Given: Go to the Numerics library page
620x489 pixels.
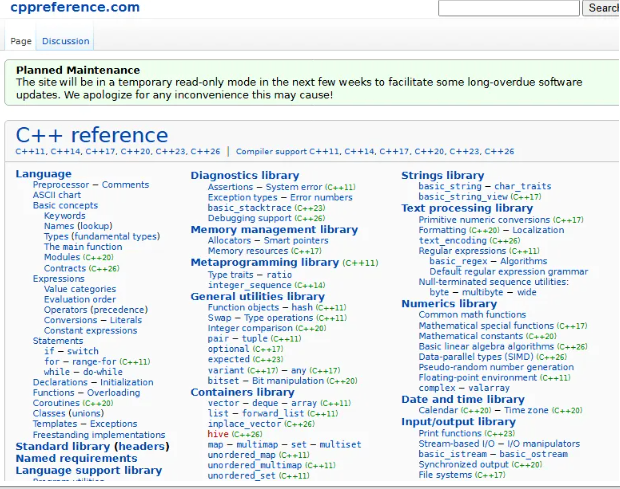Looking at the screenshot, I should 449,303.
